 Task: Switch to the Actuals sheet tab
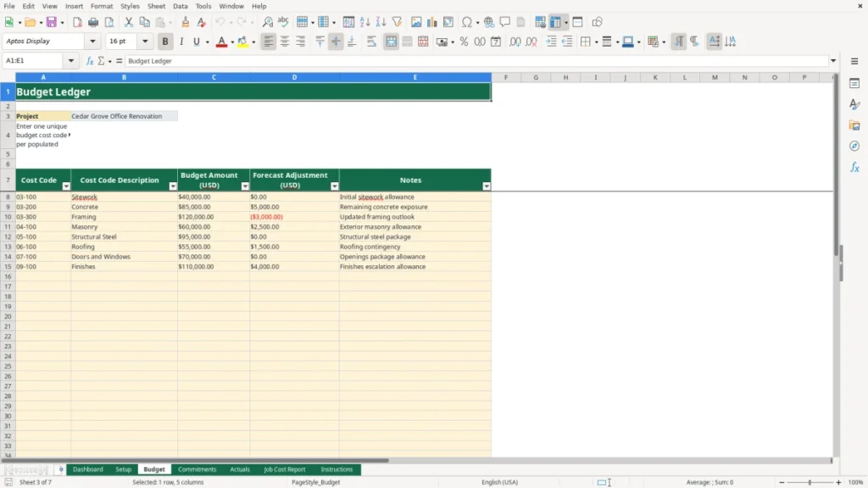point(240,469)
